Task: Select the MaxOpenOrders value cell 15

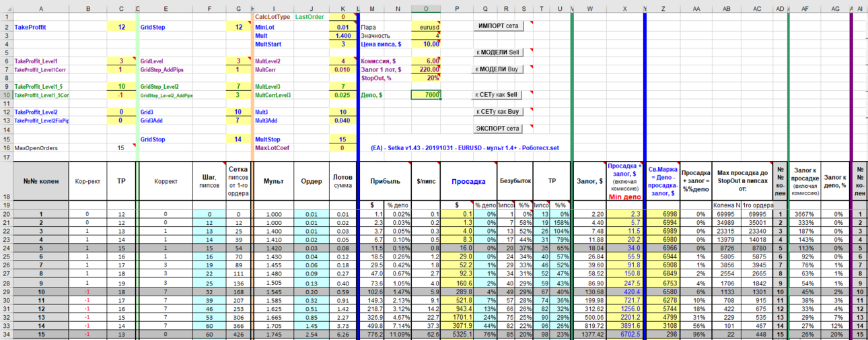Action: (x=121, y=147)
